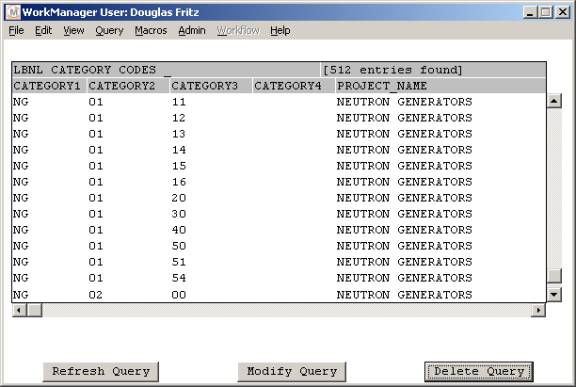This screenshot has width=576, height=387.
Task: Click the Refresh Query button
Action: click(101, 372)
